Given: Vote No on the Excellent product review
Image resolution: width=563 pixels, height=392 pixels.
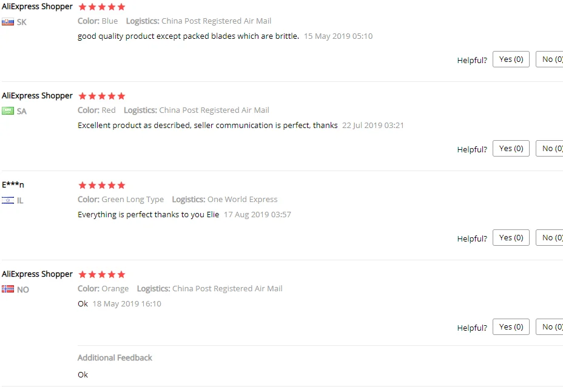Looking at the screenshot, I should pyautogui.click(x=550, y=148).
